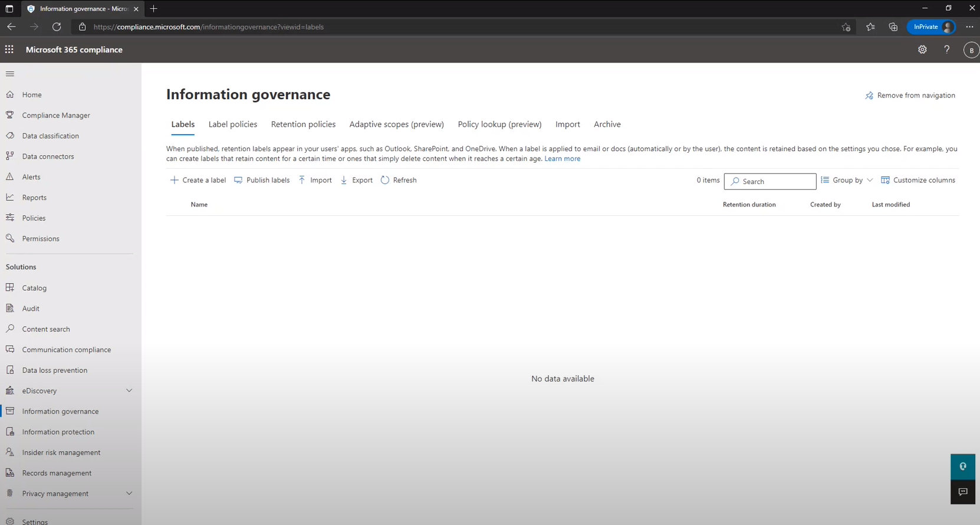Sort by Created by column header
The image size is (980, 525).
[x=826, y=205]
